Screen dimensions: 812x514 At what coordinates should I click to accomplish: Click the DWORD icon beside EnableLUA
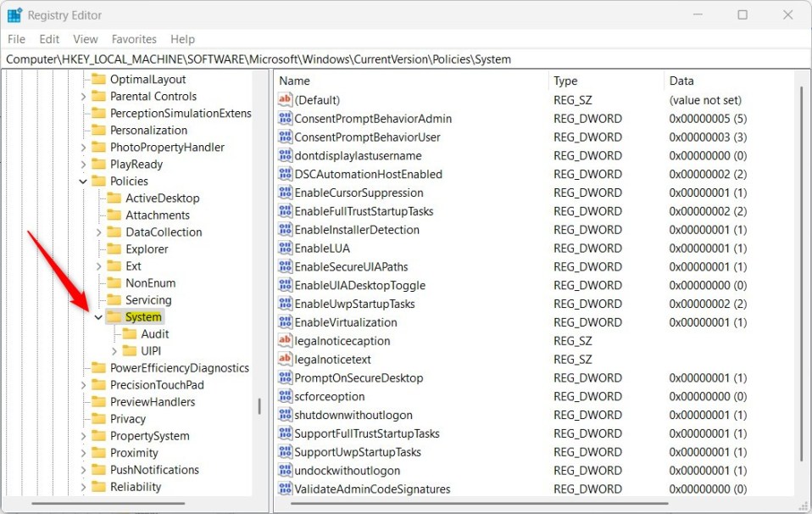pyautogui.click(x=286, y=248)
